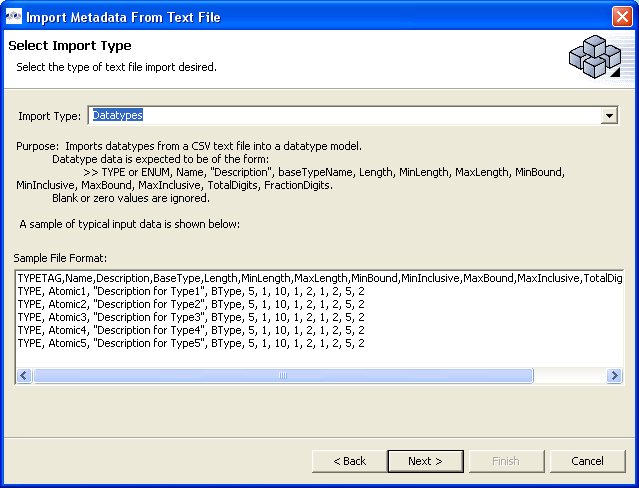Click the horizontal scrollbar thumb

pos(283,375)
